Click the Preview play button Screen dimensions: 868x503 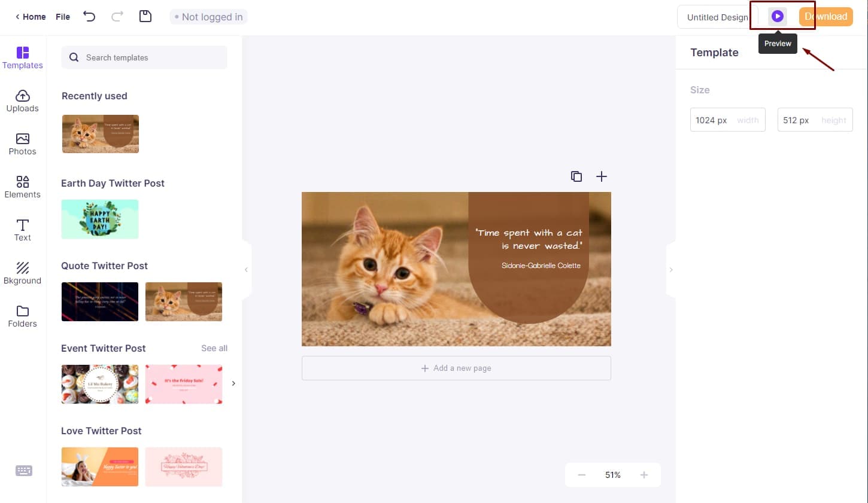point(778,16)
